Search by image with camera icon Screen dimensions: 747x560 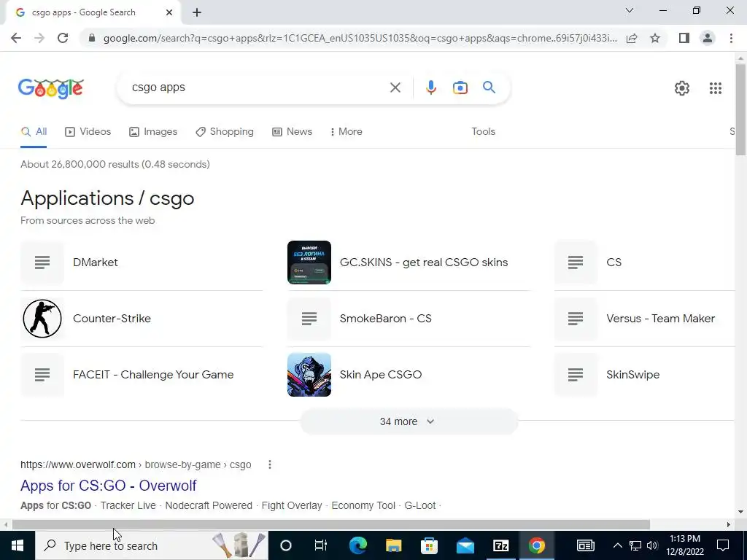(460, 87)
